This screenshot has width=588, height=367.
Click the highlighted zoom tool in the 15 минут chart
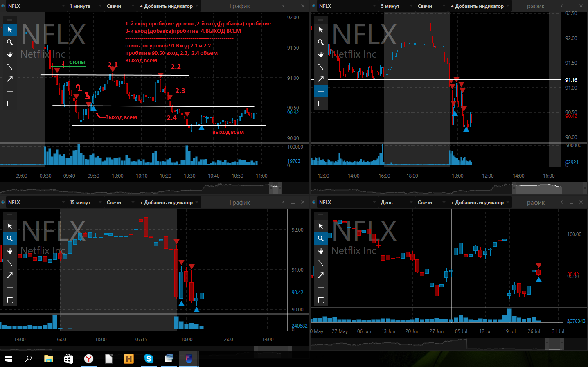click(x=10, y=239)
